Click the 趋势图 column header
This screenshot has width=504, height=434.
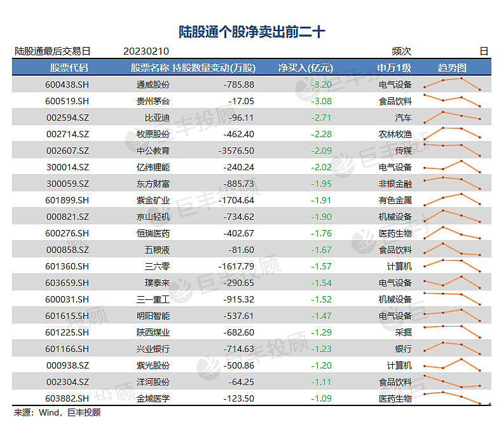(x=452, y=68)
